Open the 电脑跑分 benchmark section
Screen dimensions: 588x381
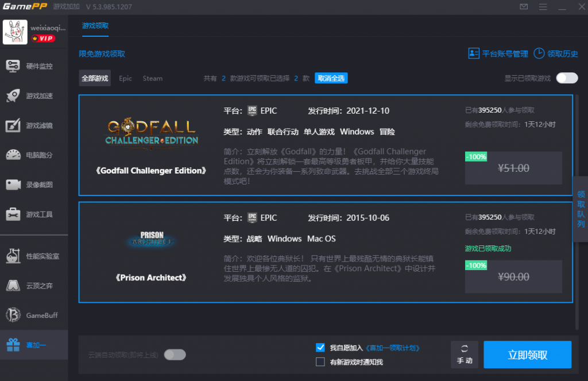coord(34,155)
